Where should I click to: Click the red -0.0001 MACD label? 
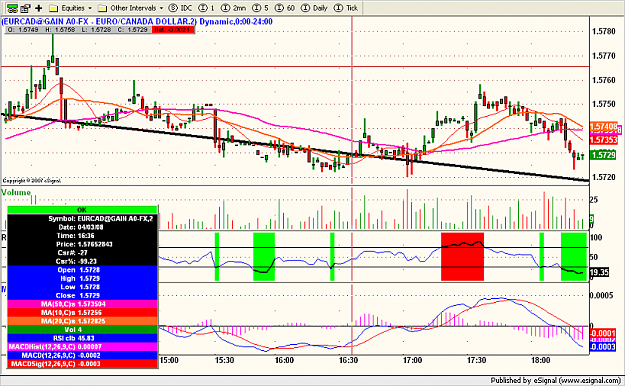(x=603, y=333)
